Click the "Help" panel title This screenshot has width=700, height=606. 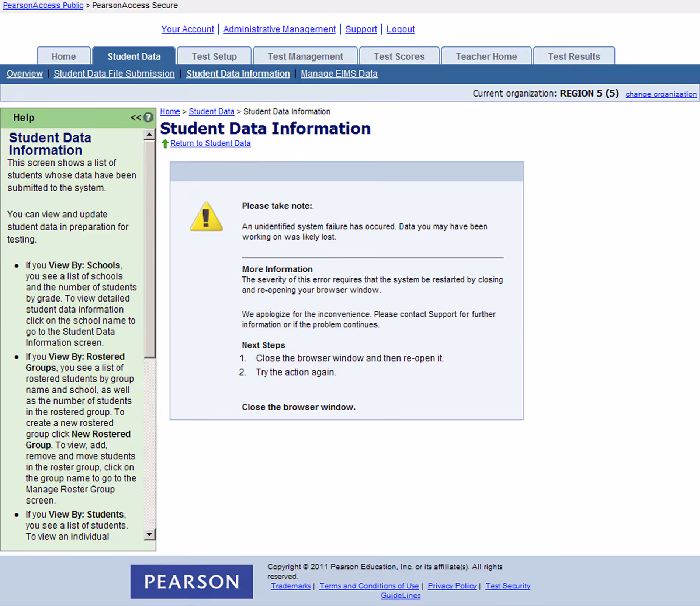[24, 118]
